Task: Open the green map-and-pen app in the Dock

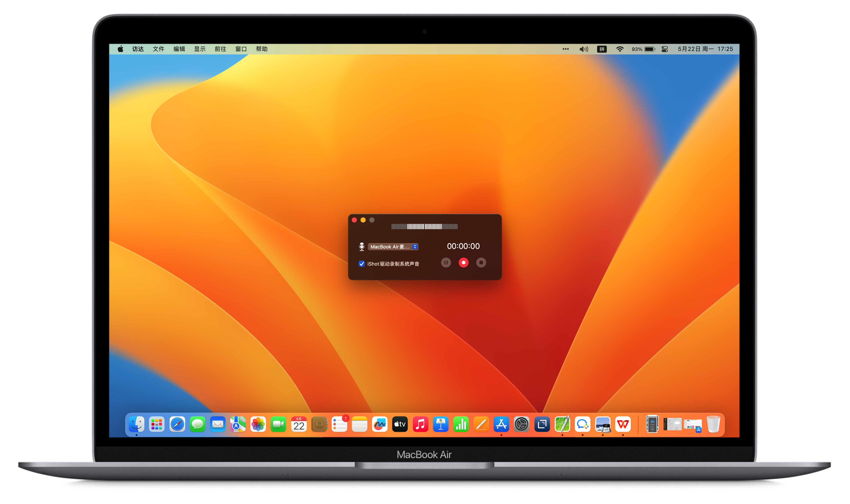Action: coord(562,424)
